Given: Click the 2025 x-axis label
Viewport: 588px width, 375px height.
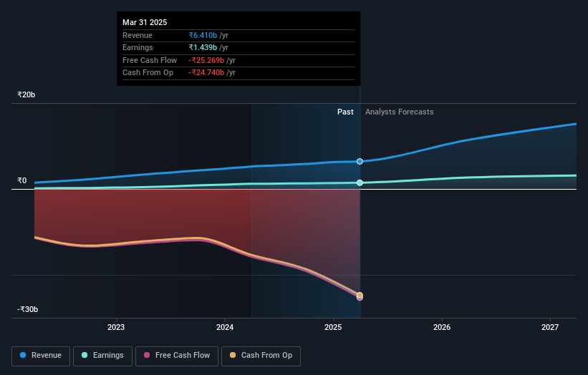Looking at the screenshot, I should (333, 327).
